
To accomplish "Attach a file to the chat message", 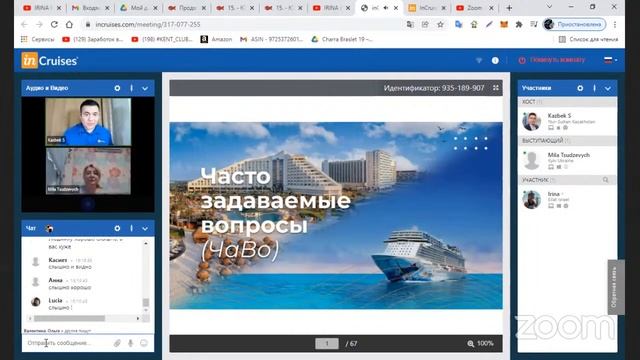I will (117, 343).
